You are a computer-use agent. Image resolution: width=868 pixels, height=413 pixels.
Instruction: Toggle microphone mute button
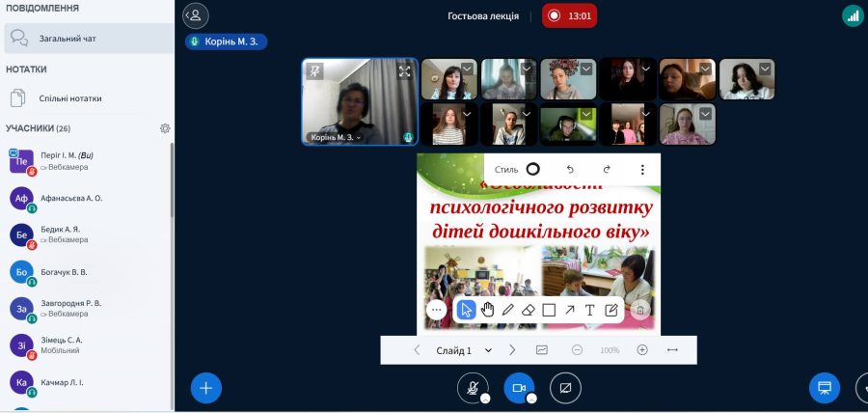(x=472, y=388)
